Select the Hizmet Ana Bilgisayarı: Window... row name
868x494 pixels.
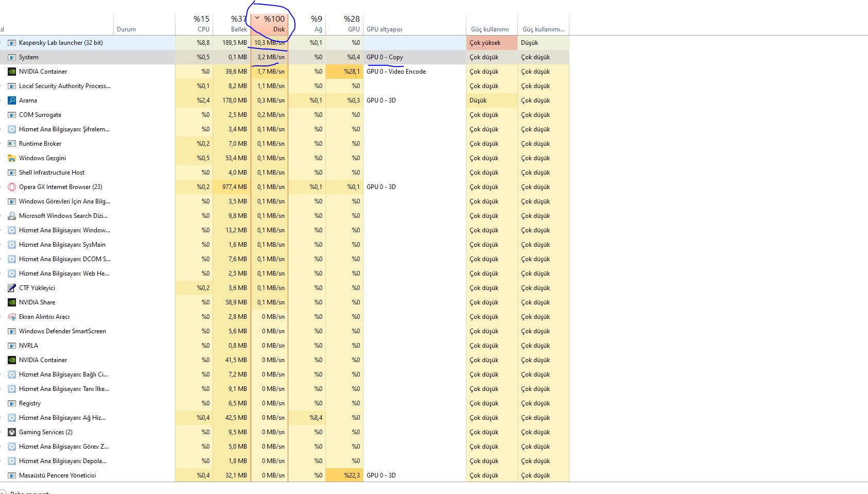point(64,230)
